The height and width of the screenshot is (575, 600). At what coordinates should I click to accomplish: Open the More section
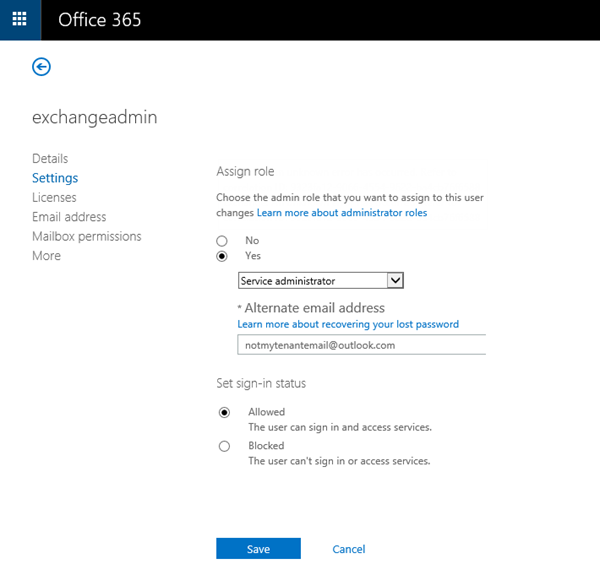point(46,256)
